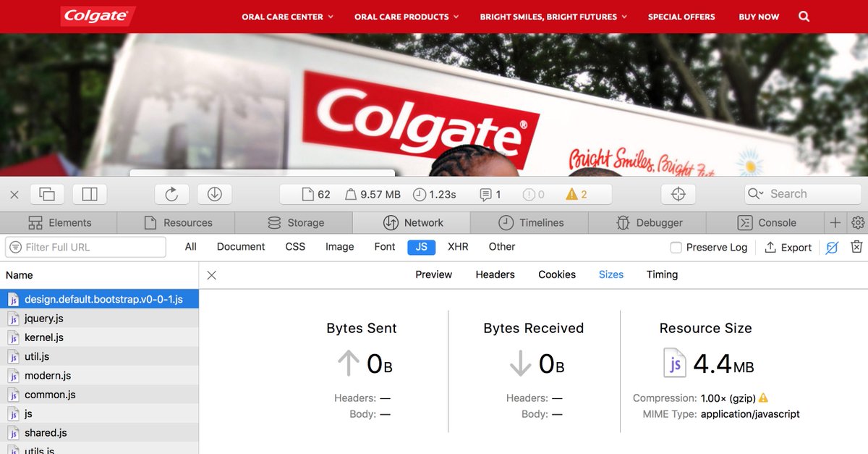Show the Preview detail tab
The image size is (868, 454).
(x=434, y=274)
